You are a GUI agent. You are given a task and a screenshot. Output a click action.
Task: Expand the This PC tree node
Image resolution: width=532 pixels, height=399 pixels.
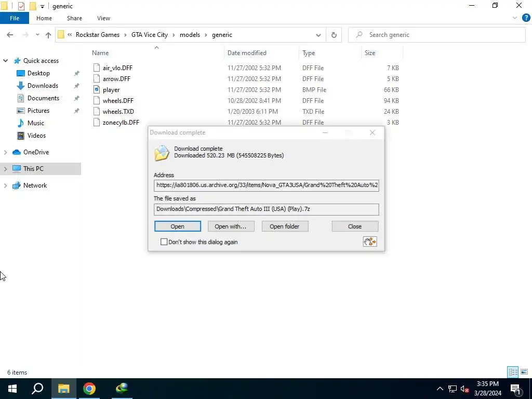tap(5, 169)
